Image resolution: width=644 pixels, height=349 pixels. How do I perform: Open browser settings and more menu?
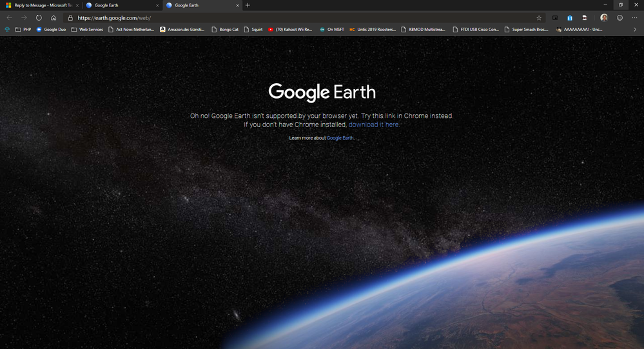click(x=634, y=17)
